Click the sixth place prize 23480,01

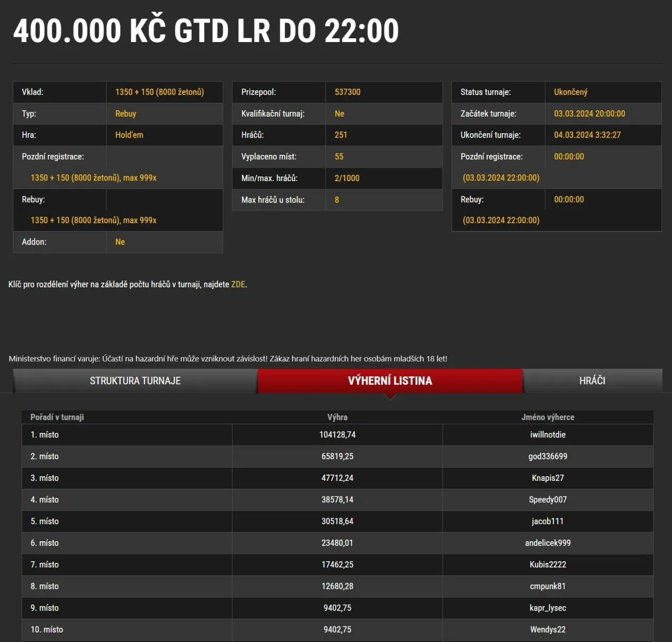click(338, 543)
